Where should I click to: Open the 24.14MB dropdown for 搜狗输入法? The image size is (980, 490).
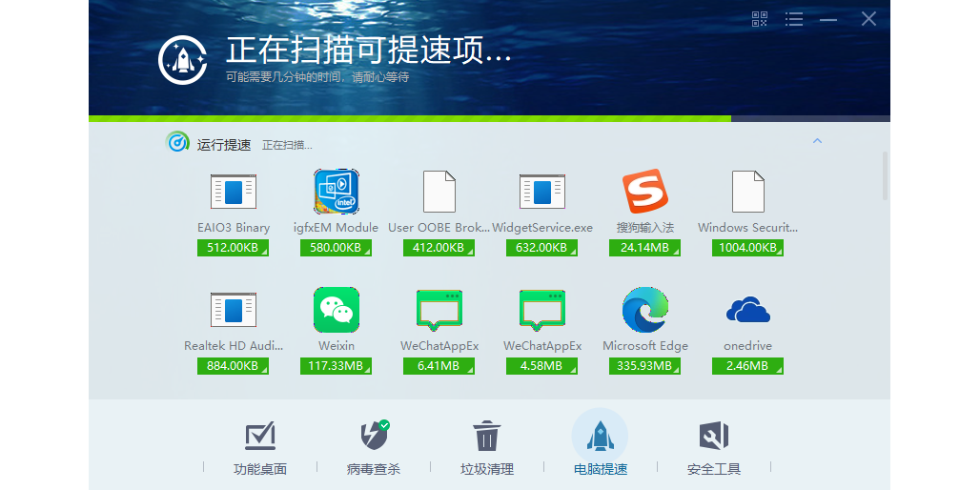point(645,248)
